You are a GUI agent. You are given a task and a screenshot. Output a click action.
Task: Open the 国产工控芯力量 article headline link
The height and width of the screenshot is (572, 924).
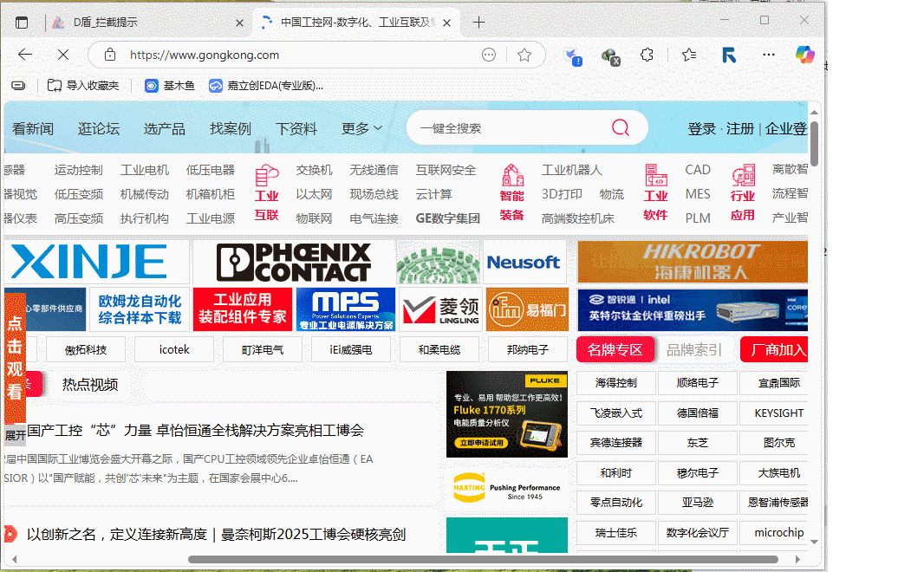[195, 430]
